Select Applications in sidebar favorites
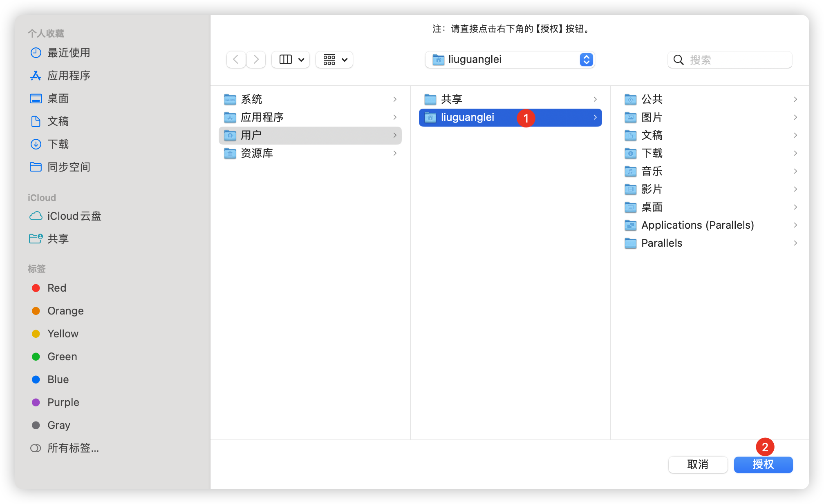The width and height of the screenshot is (824, 504). (68, 76)
